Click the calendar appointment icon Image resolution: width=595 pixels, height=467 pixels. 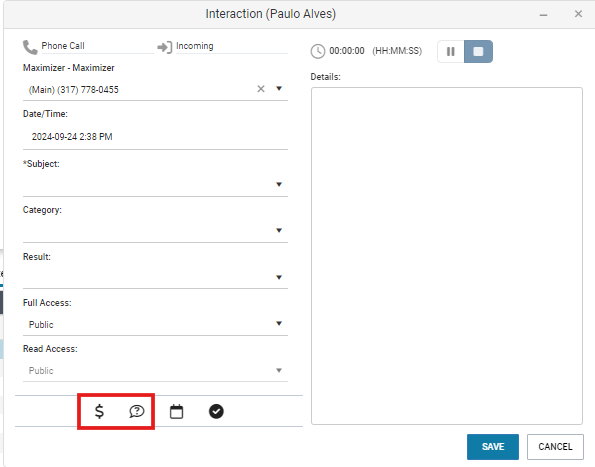[x=176, y=412]
